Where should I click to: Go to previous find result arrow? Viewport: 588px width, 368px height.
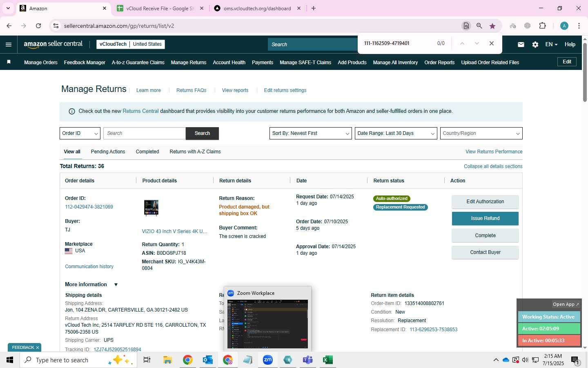[462, 43]
